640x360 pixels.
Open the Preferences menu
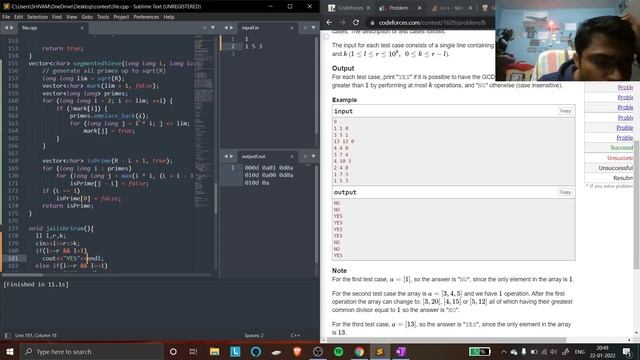(x=146, y=17)
